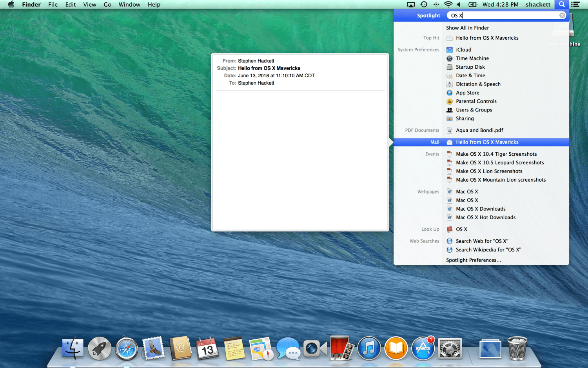Screen dimensions: 588x368
Task: Clear the Spotlight search field
Action: tap(562, 15)
